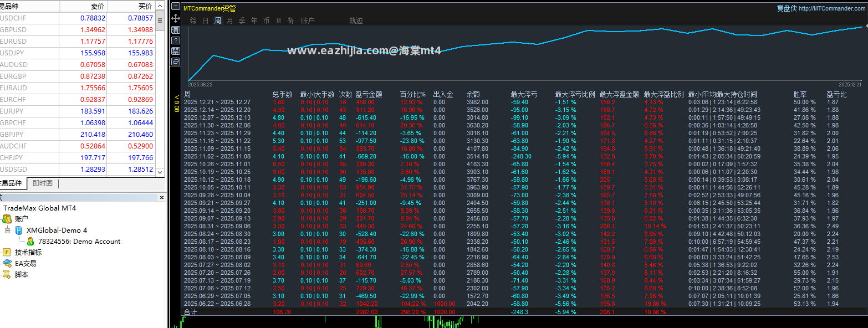Click the 脚本 scripts scroll icon
868x328 pixels.
pos(7,274)
